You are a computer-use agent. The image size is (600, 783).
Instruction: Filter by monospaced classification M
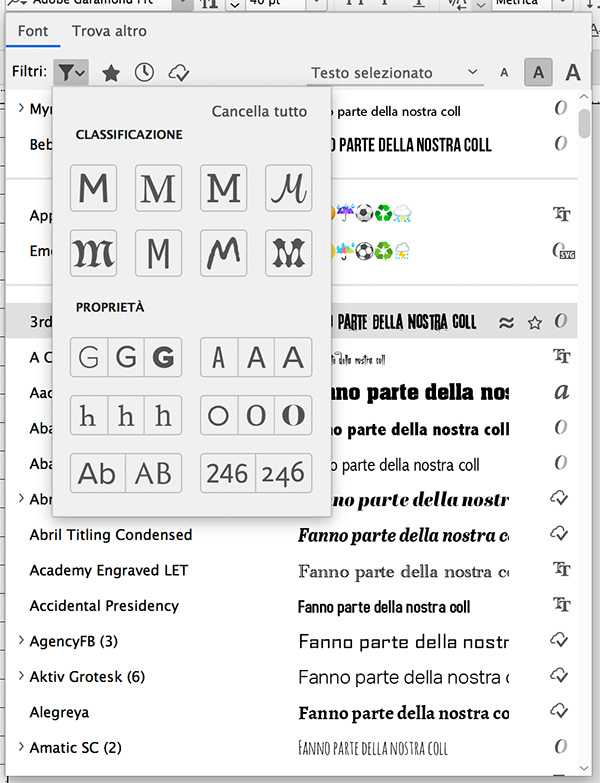[x=158, y=253]
